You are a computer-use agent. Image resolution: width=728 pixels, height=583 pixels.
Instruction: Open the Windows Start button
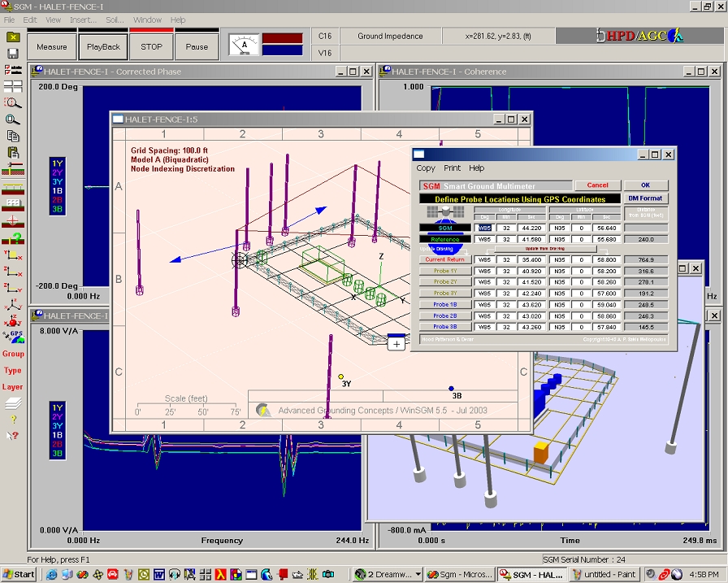coord(19,575)
